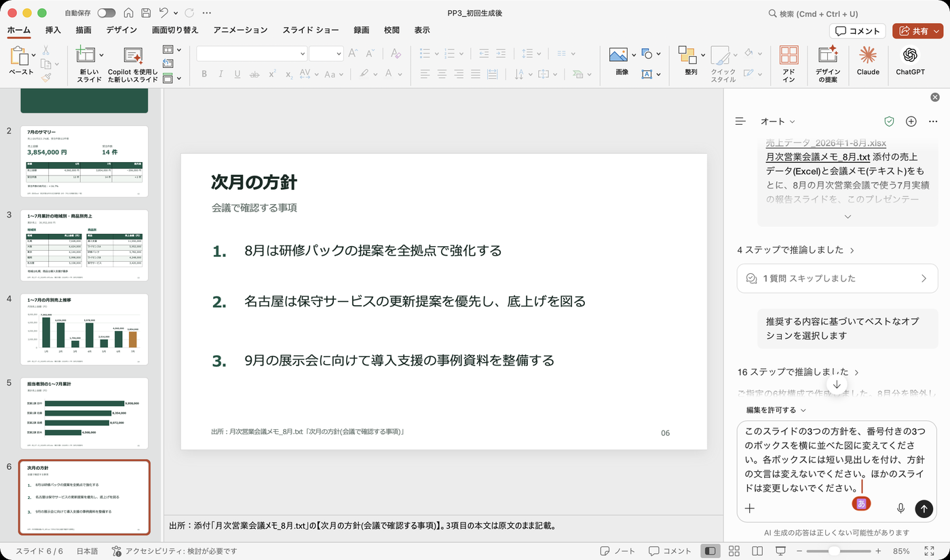Switch to the デザイン tab
This screenshot has height=560, width=950.
point(121,31)
